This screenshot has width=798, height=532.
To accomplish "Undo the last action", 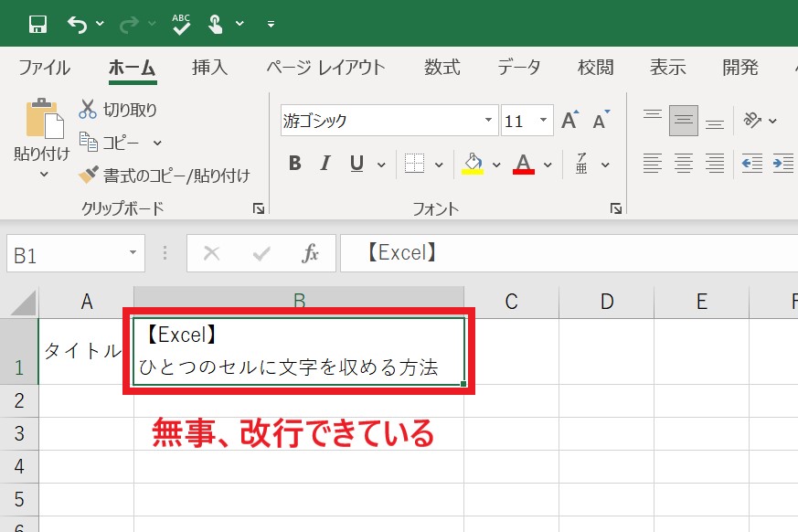I will 77,24.
